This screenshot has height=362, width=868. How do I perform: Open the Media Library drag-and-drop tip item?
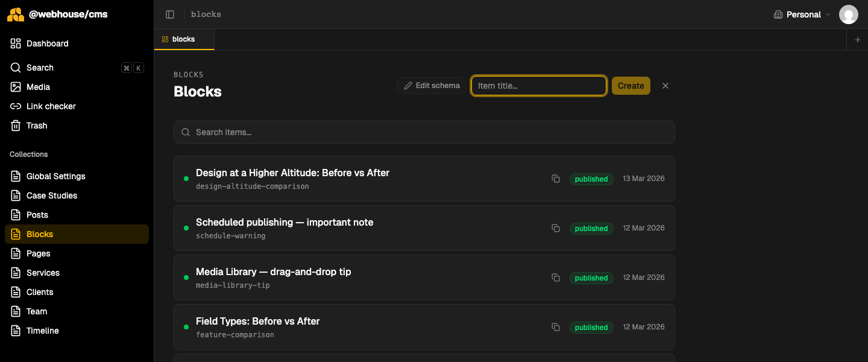[273, 272]
